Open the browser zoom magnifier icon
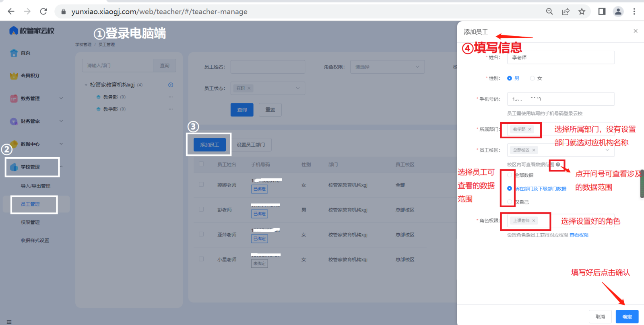This screenshot has width=644, height=325. (x=549, y=12)
